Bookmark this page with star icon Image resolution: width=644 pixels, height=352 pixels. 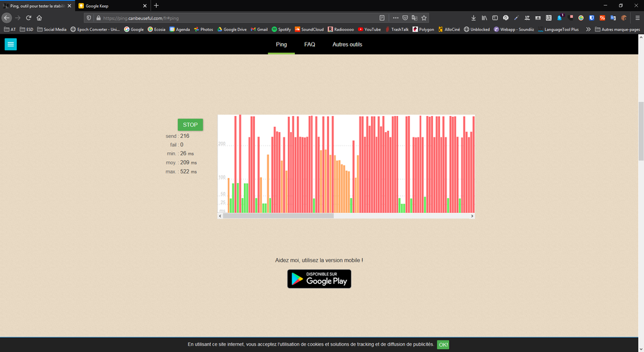pos(424,18)
